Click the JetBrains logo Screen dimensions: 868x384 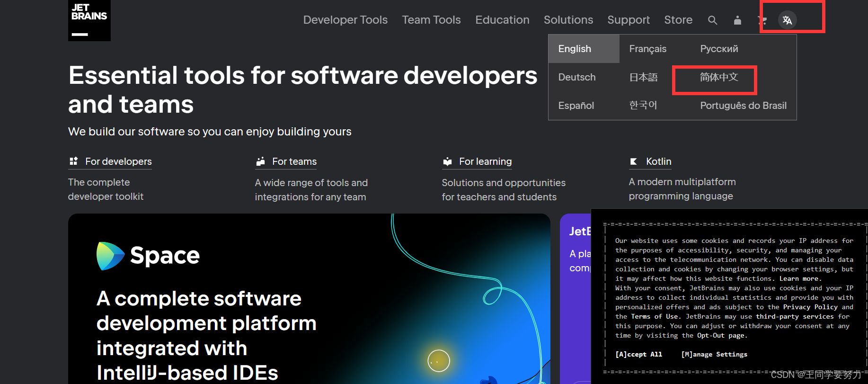pyautogui.click(x=89, y=20)
